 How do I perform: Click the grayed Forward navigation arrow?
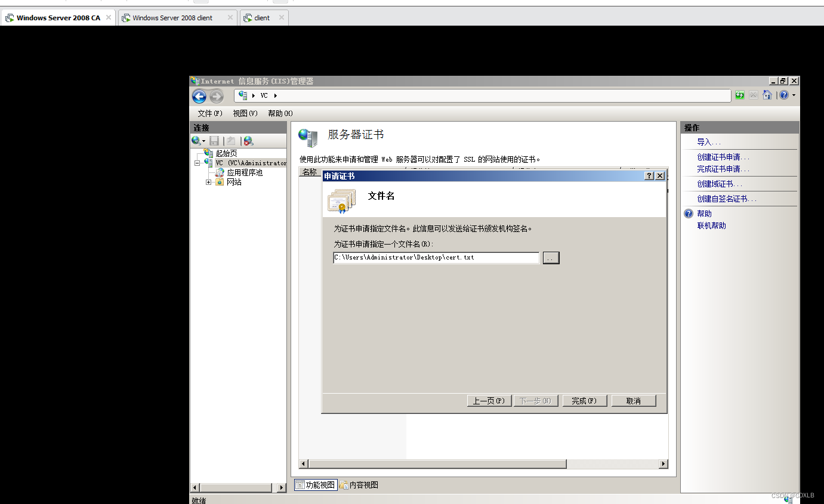pos(216,97)
